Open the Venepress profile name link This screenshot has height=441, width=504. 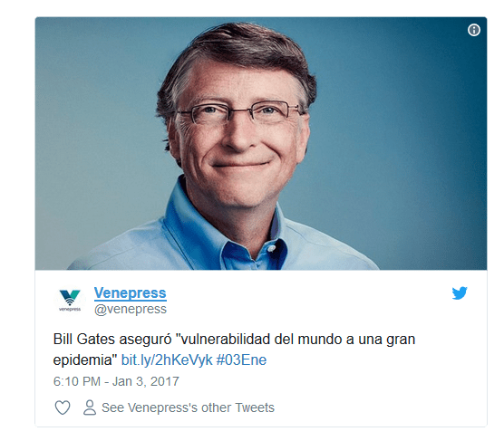pos(131,292)
